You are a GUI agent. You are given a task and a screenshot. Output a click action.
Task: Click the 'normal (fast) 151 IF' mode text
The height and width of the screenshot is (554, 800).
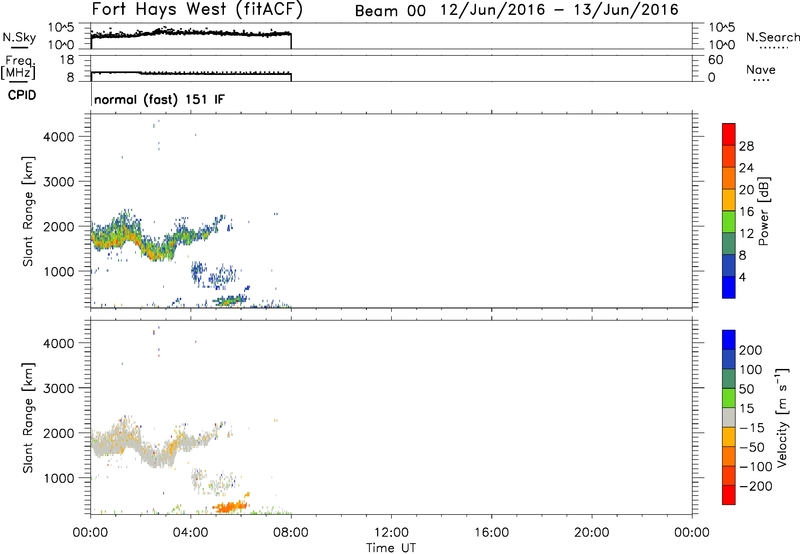tap(159, 99)
